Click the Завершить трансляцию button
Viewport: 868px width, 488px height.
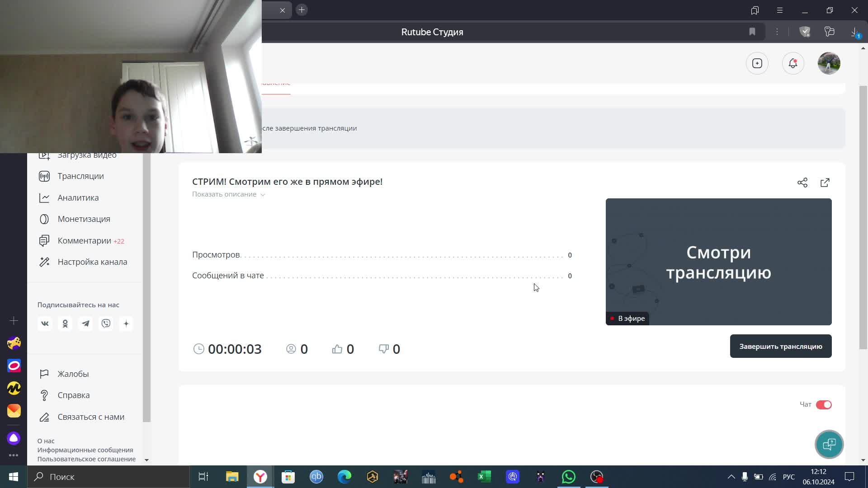(x=781, y=346)
